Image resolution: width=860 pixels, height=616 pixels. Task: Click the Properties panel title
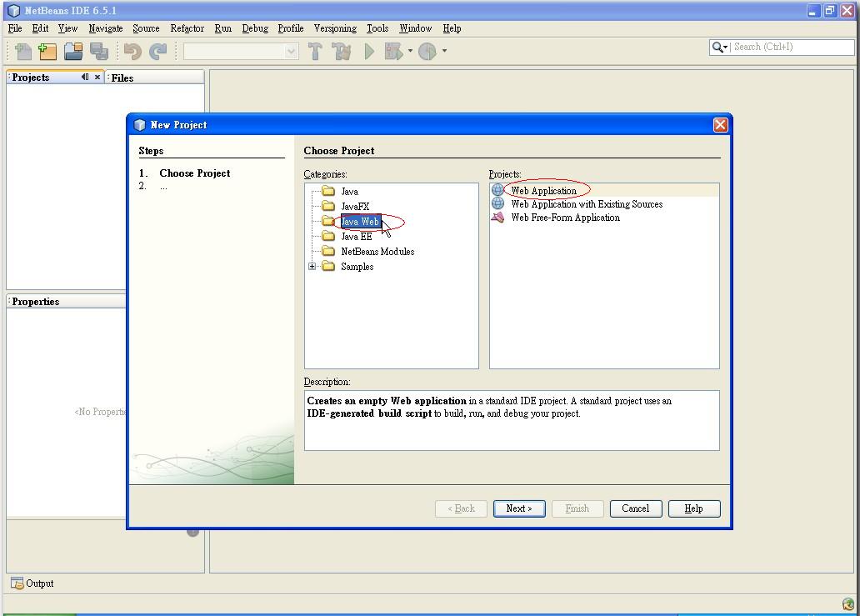pyautogui.click(x=36, y=302)
